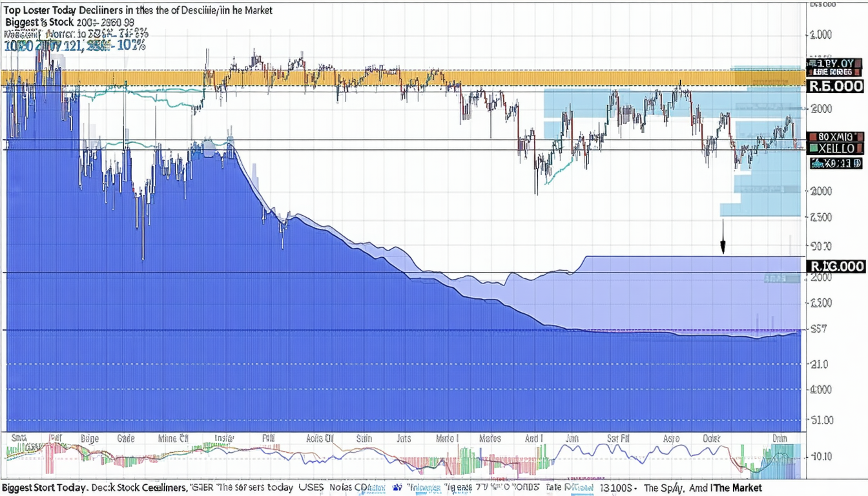The height and width of the screenshot is (496, 868).
Task: Click 'Biggest Stort Today' footer text
Action: 43,488
